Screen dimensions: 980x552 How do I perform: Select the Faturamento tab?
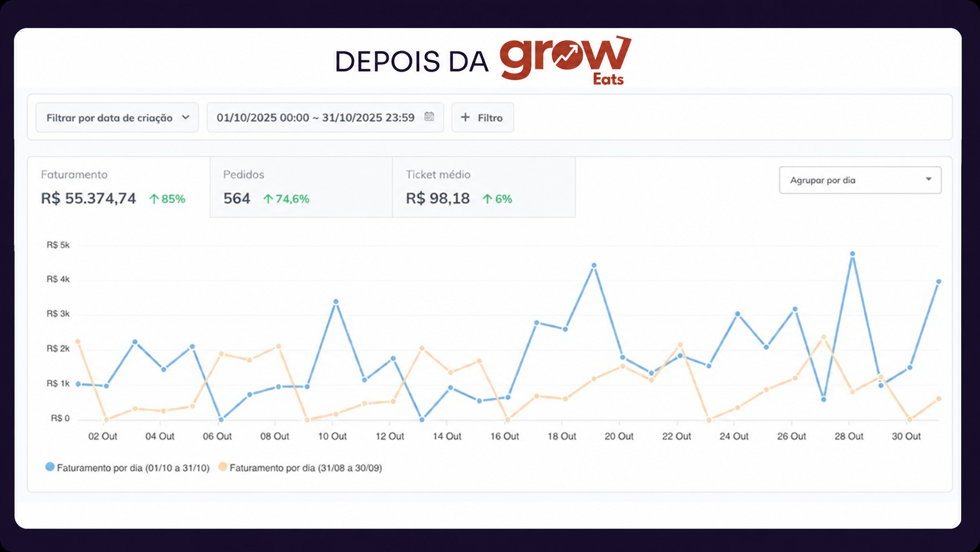[119, 187]
